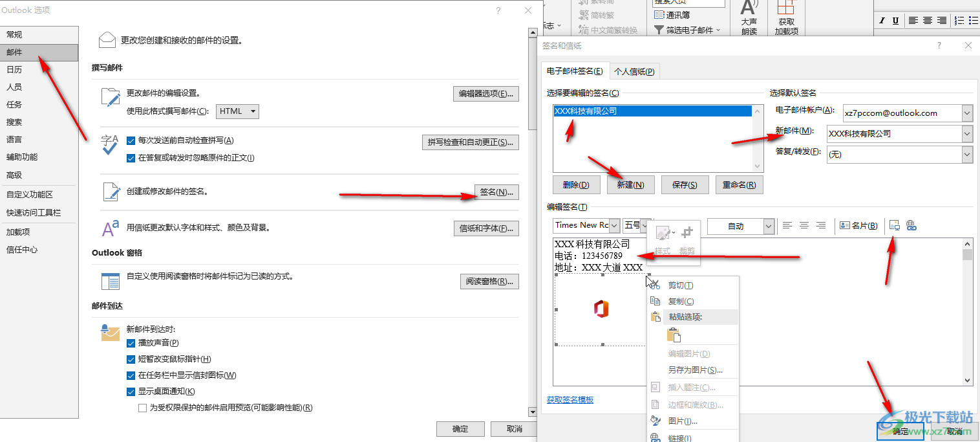Click the signature editor vertical scrollbar
The width and height of the screenshot is (980, 442).
(x=968, y=311)
